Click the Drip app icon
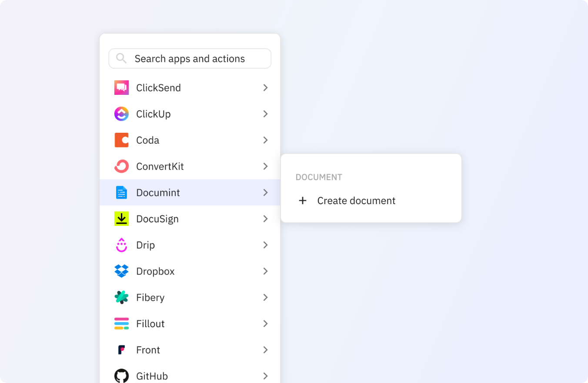The height and width of the screenshot is (383, 588). pyautogui.click(x=121, y=245)
